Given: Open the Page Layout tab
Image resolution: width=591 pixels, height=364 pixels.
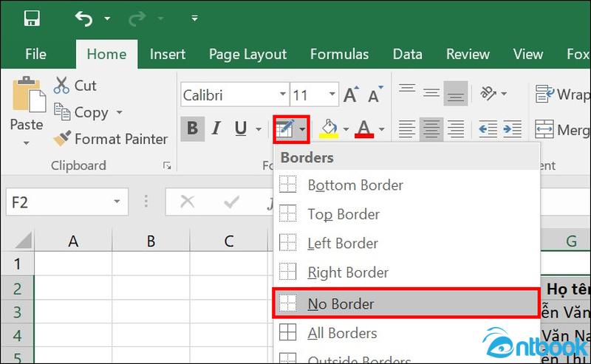Looking at the screenshot, I should click(x=247, y=55).
